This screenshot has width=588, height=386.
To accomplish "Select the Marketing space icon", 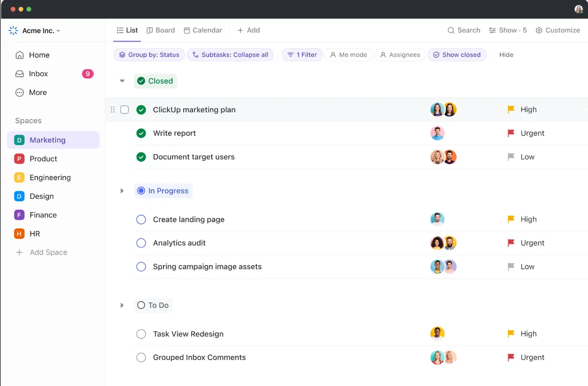I will tap(19, 140).
